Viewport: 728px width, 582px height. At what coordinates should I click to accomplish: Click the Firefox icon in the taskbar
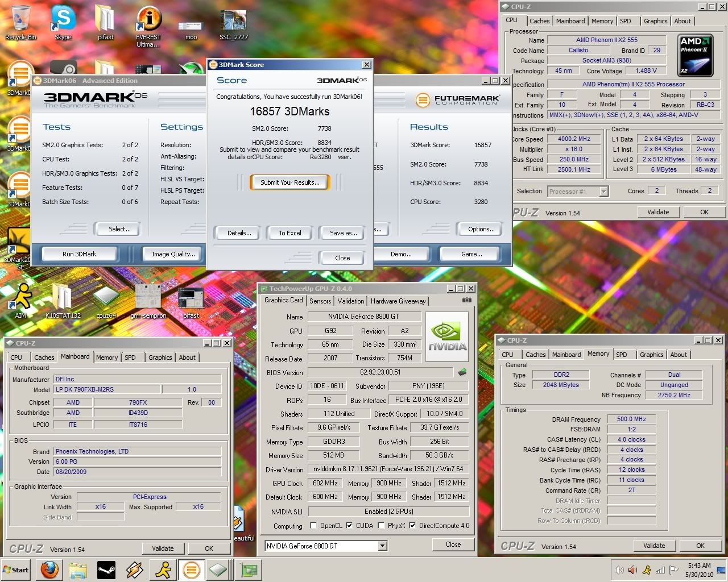pyautogui.click(x=50, y=569)
